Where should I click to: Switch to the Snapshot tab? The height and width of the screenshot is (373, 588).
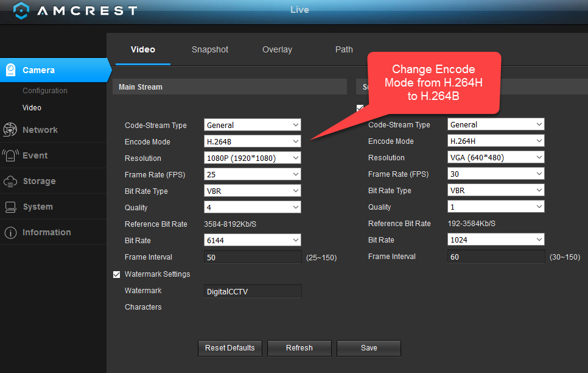(210, 49)
